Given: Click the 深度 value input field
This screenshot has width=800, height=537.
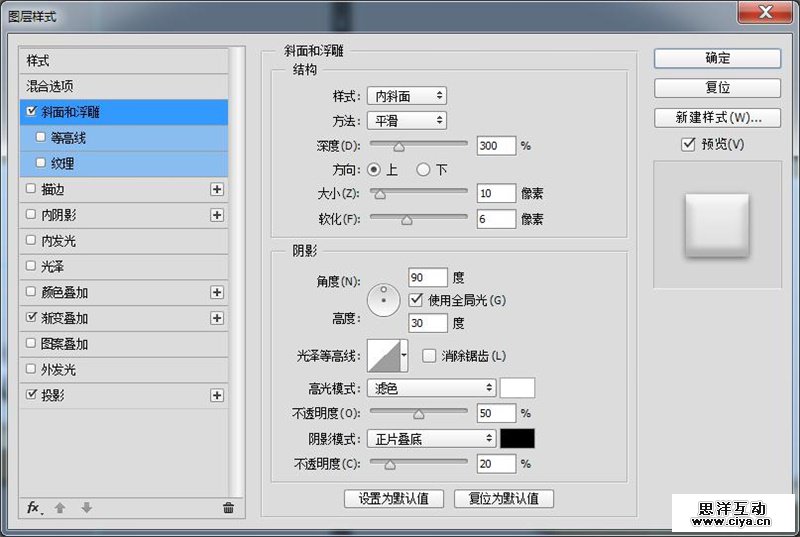Looking at the screenshot, I should (496, 145).
